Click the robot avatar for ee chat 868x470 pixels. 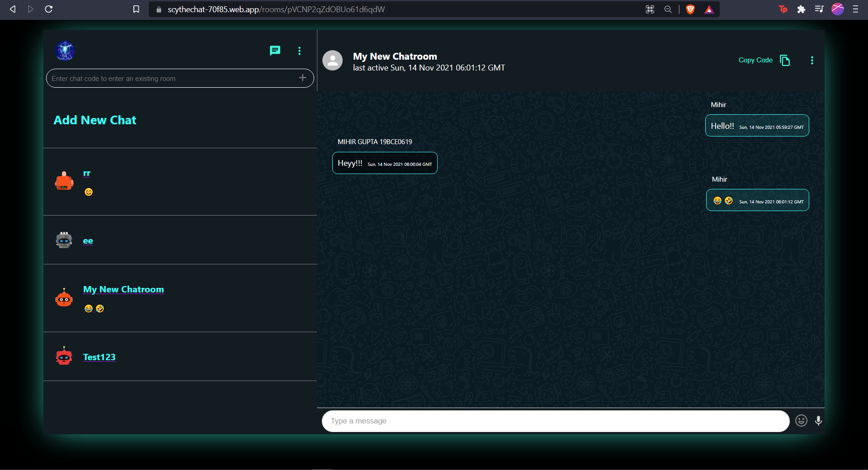[x=64, y=240]
